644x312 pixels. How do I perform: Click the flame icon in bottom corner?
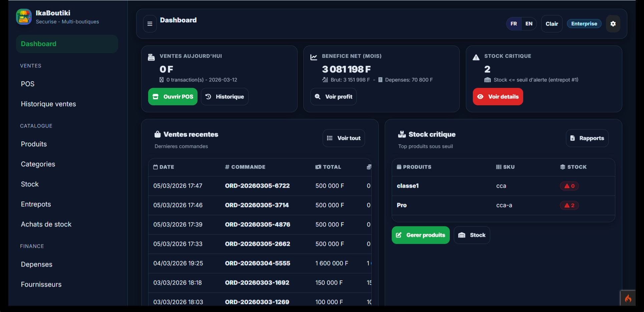pos(628,298)
